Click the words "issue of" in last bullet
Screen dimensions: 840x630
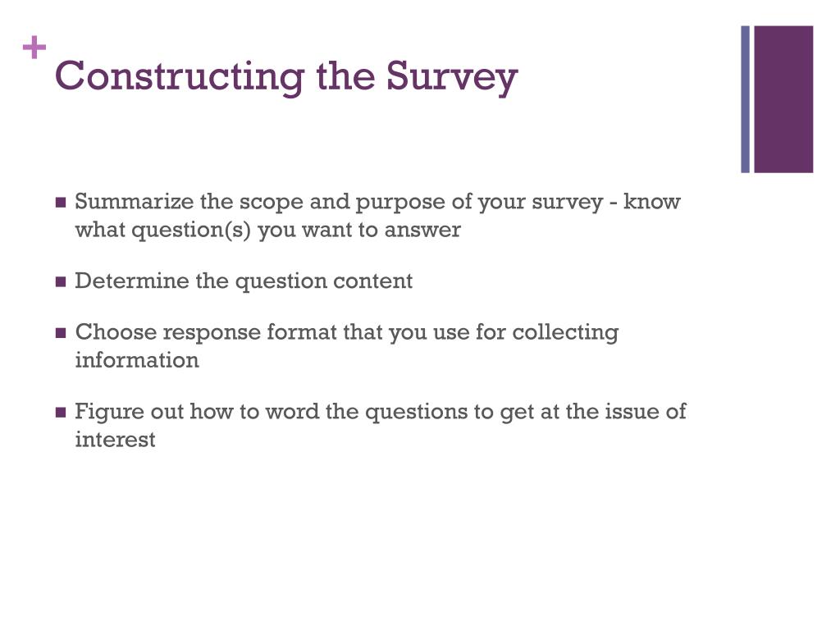pyautogui.click(x=647, y=411)
